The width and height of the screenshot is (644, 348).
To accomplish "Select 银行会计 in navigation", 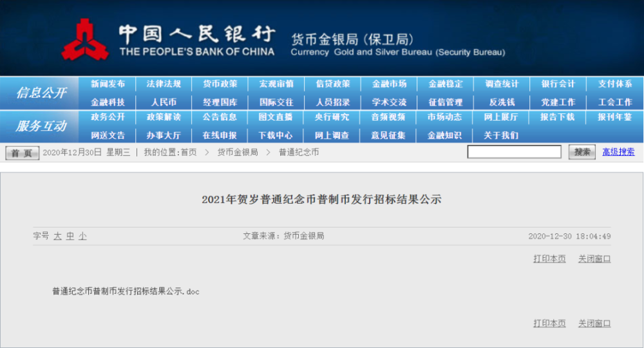I will (558, 84).
